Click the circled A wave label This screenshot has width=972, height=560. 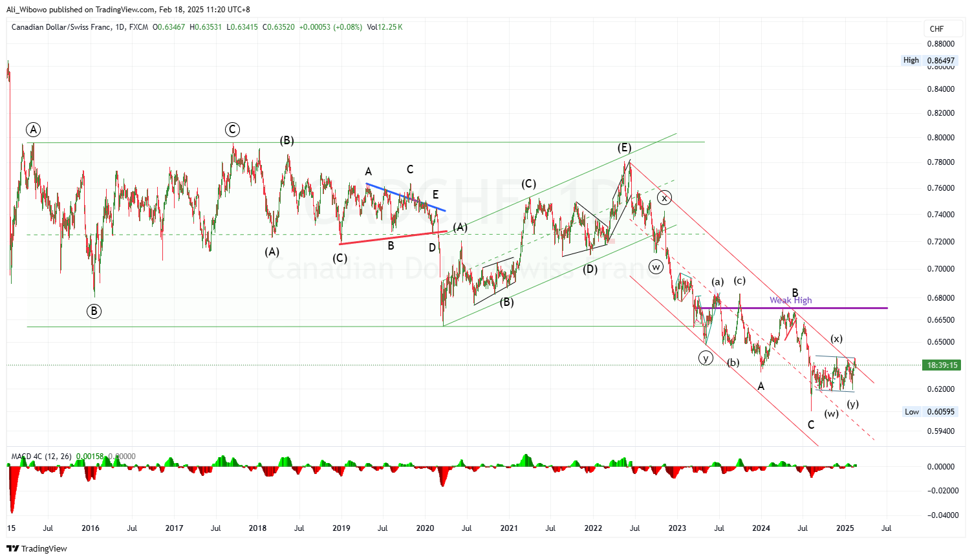[33, 129]
